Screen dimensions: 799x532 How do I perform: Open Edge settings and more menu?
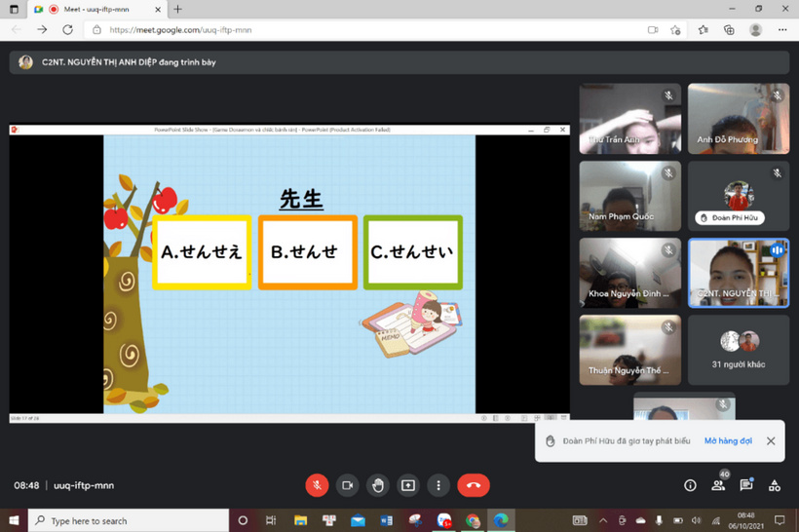(782, 30)
